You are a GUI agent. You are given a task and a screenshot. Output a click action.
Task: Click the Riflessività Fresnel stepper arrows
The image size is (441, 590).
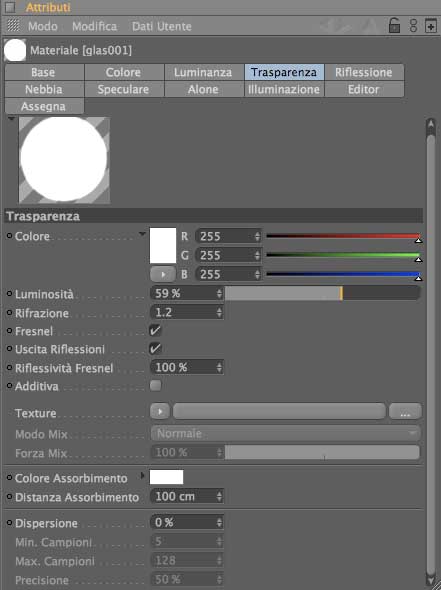219,368
